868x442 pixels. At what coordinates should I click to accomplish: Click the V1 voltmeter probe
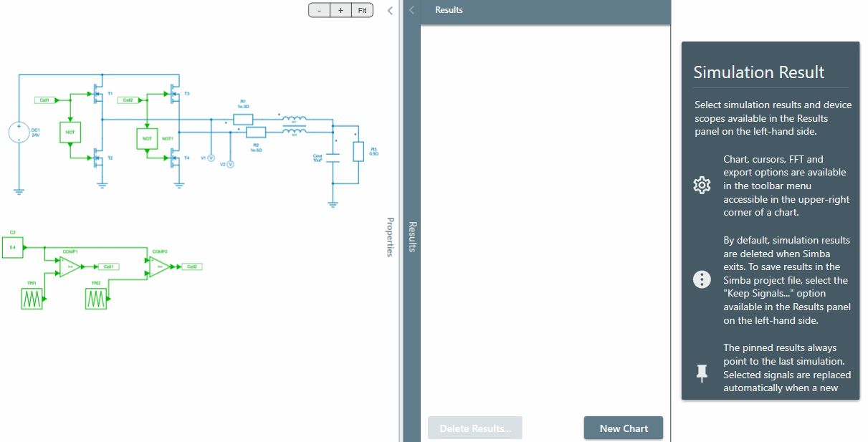click(211, 158)
